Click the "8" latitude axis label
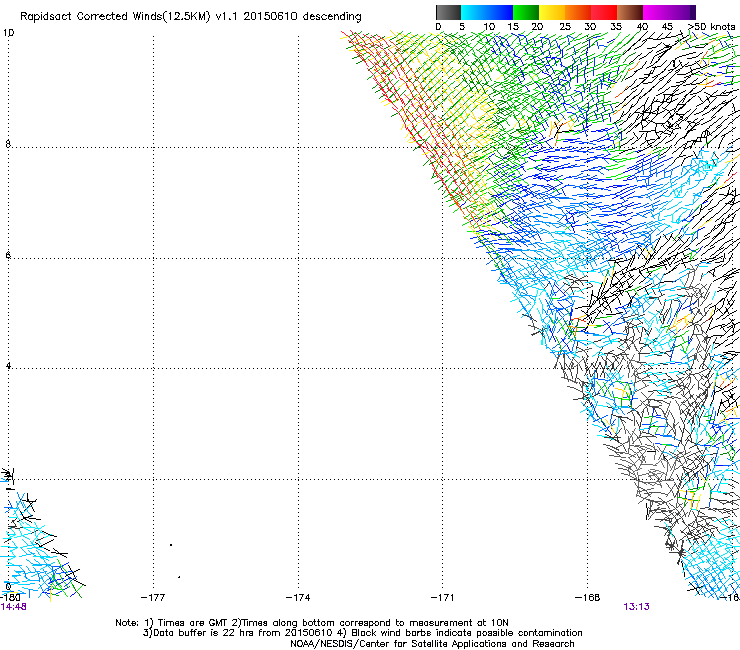740x650 pixels. click(x=8, y=144)
